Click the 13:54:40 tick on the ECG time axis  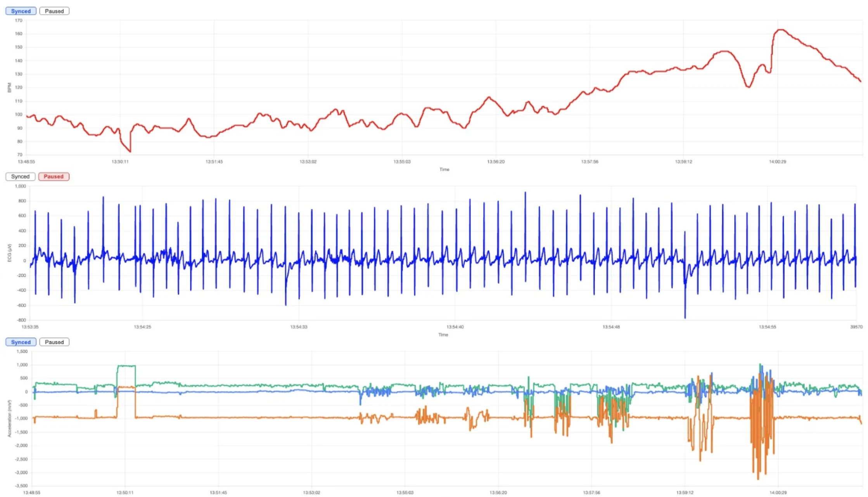455,327
